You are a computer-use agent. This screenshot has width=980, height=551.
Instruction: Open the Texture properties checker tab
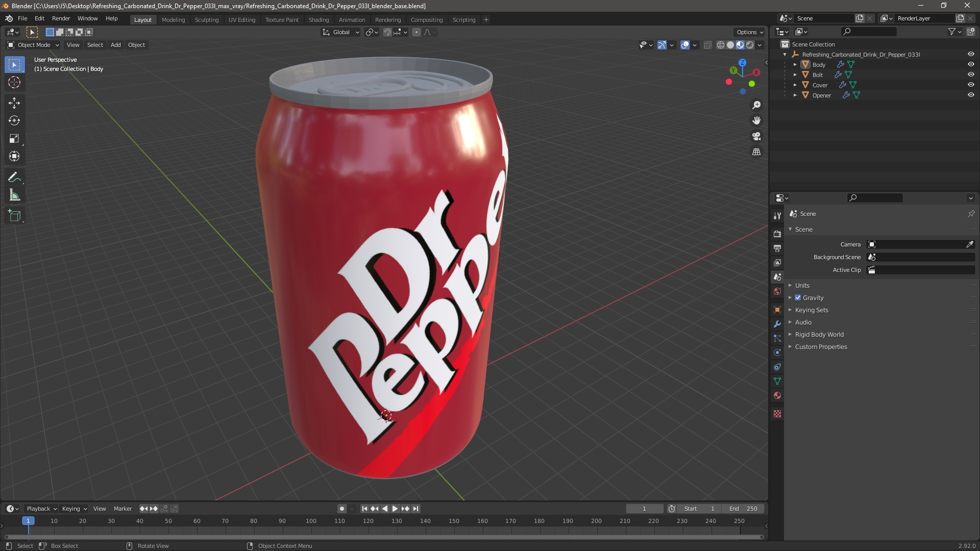tap(777, 414)
